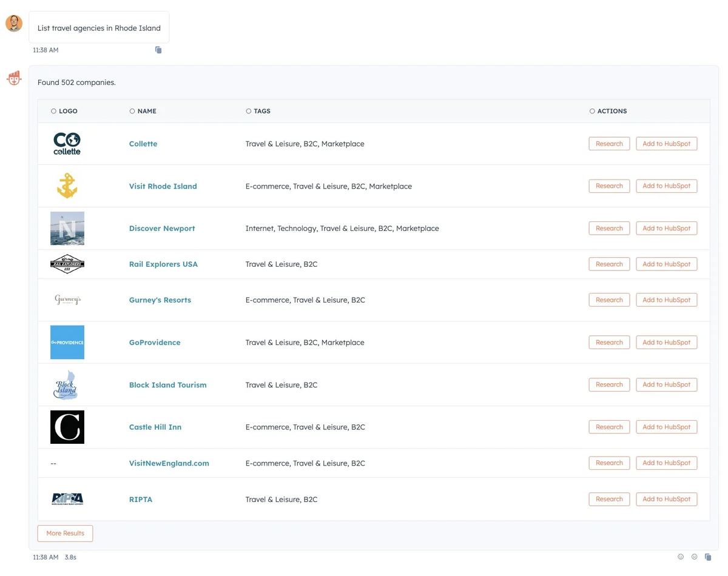Open the VisitNewEngland.com link
The height and width of the screenshot is (576, 728).
169,463
